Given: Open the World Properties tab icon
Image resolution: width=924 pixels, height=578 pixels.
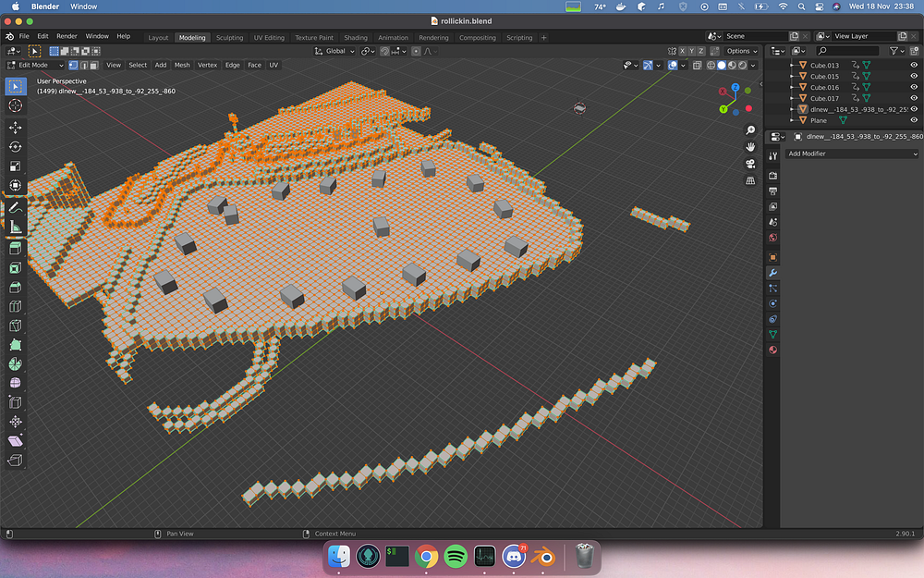Looking at the screenshot, I should coord(772,238).
